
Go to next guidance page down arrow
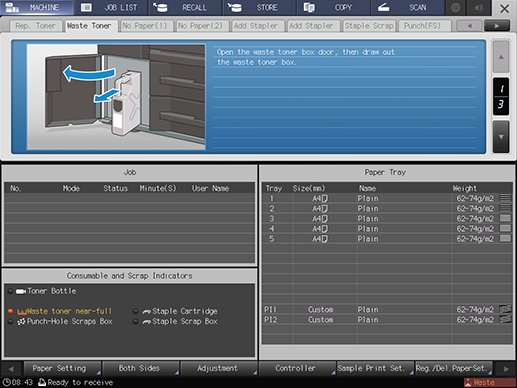point(501,137)
